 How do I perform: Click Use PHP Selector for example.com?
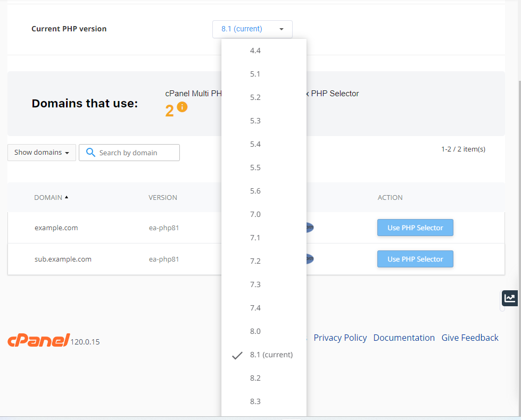click(415, 228)
